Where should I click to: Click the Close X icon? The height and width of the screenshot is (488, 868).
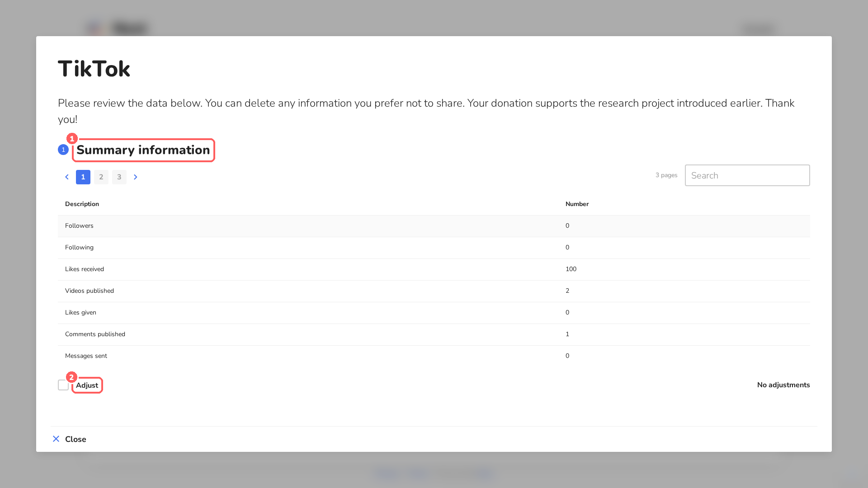point(56,439)
